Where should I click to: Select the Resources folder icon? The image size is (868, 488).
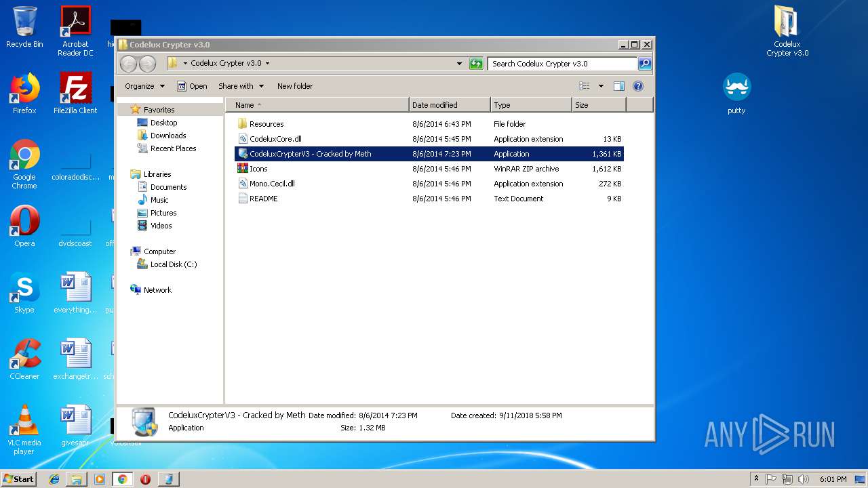tap(242, 124)
